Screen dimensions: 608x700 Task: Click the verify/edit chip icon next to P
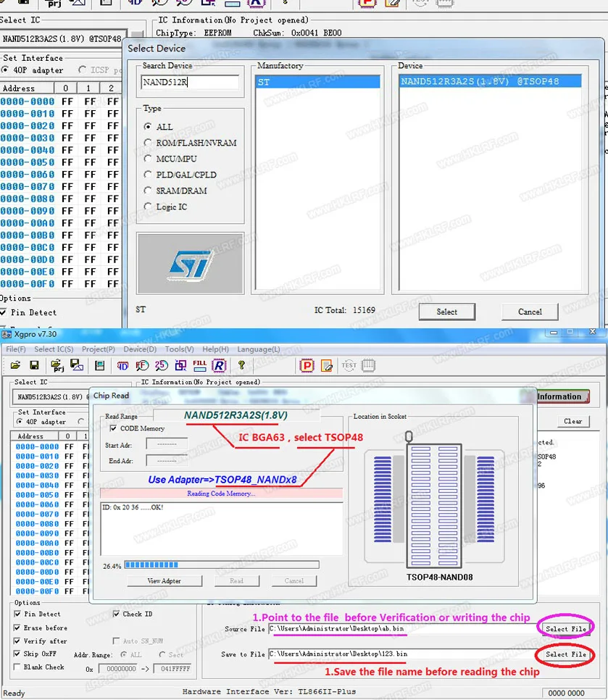[327, 366]
